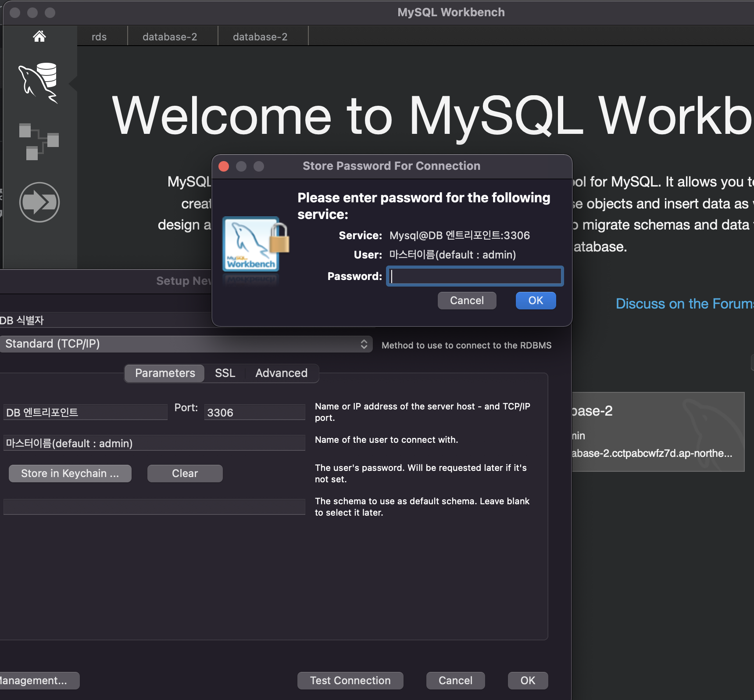Screen dimensions: 754x700
Task: Close the Store Password For Connection dialog
Action: pos(224,166)
